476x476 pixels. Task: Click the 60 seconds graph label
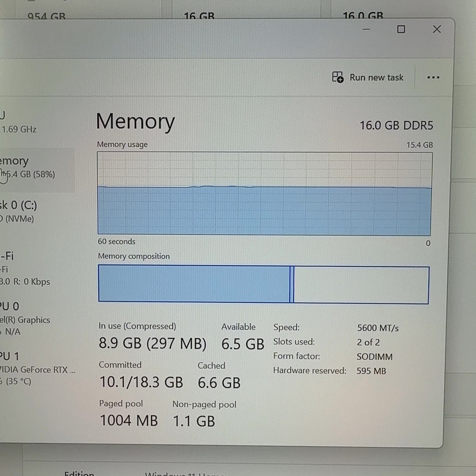coord(117,242)
